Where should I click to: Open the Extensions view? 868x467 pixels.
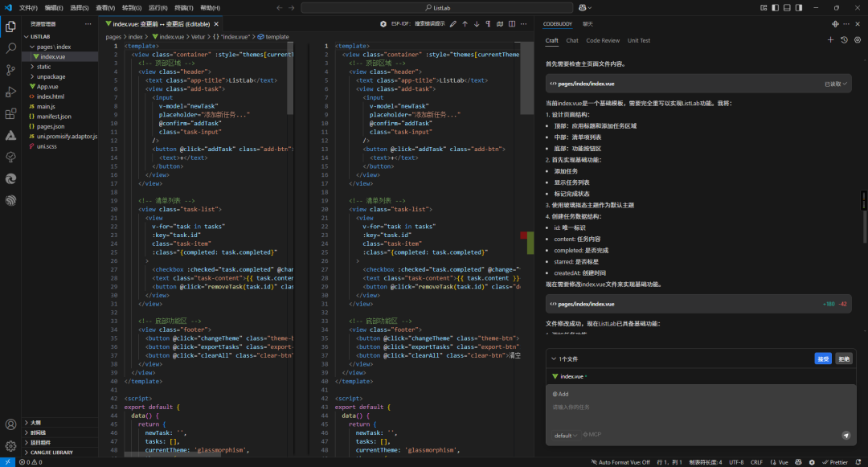point(10,114)
